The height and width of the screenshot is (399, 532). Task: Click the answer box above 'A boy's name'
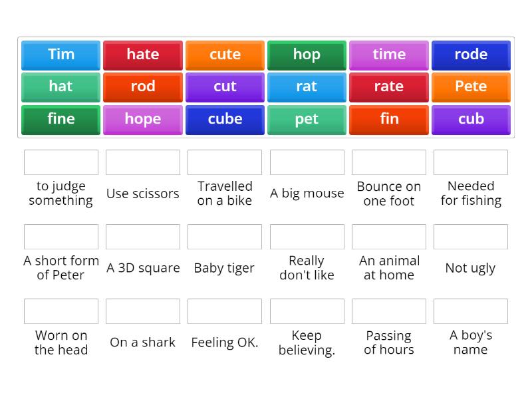(471, 311)
